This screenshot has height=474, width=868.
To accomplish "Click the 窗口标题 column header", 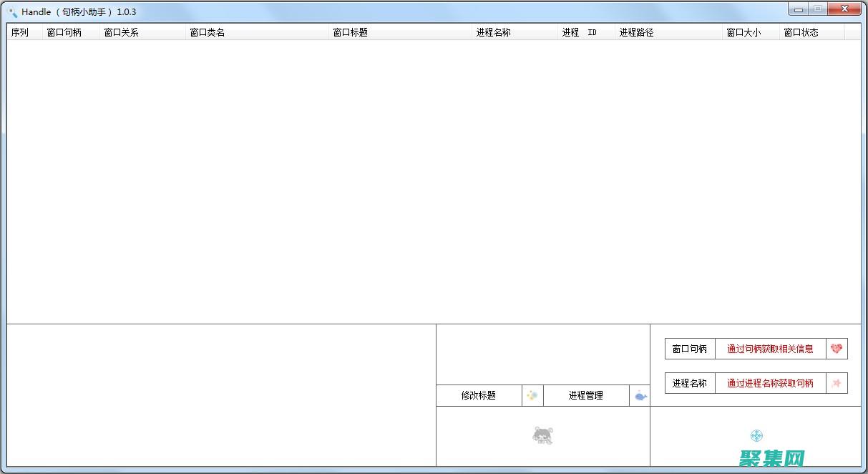I will (x=351, y=32).
